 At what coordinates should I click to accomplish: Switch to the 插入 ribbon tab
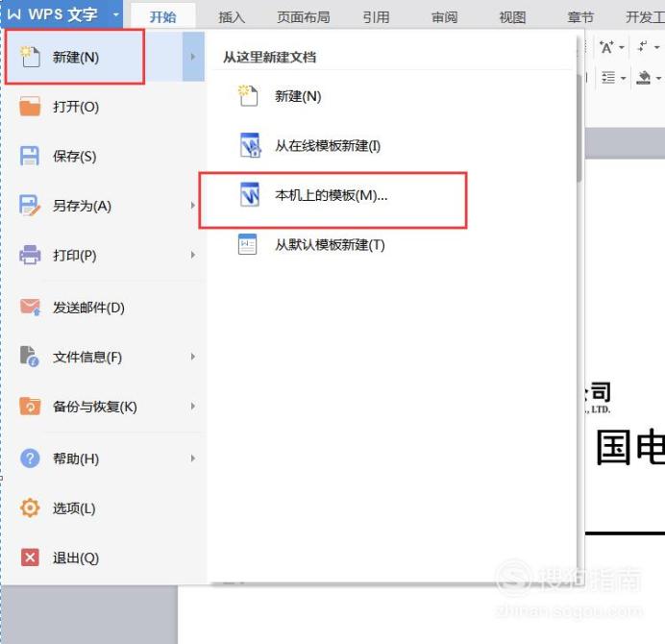click(232, 17)
